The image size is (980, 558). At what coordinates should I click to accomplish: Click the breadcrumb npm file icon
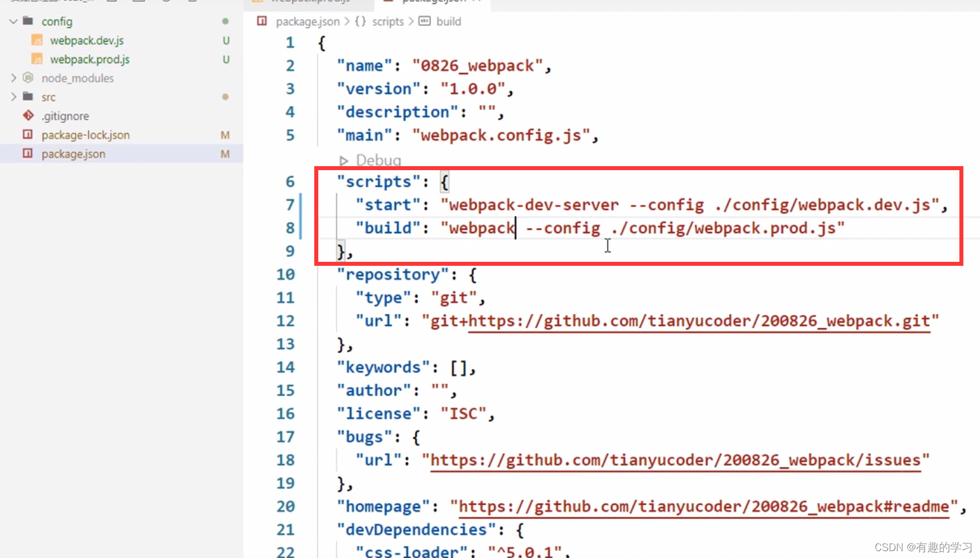click(262, 21)
